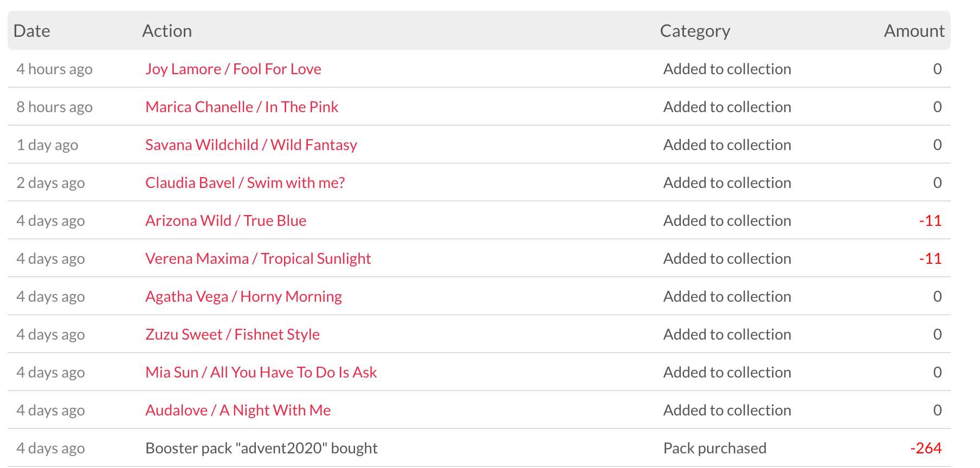
Task: Click the Action column header
Action: coord(167,31)
